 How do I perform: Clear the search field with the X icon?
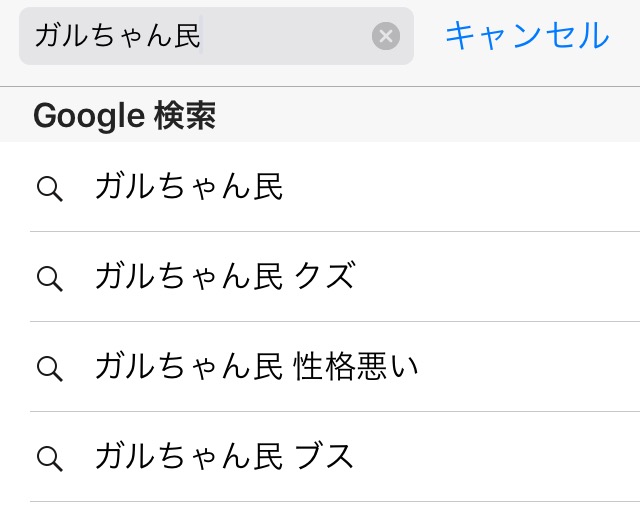tap(386, 36)
